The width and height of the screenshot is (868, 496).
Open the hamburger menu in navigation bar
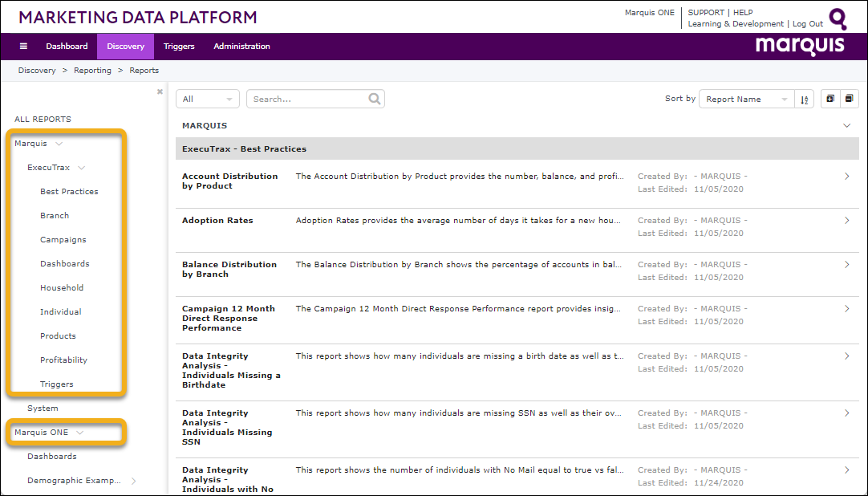(23, 47)
